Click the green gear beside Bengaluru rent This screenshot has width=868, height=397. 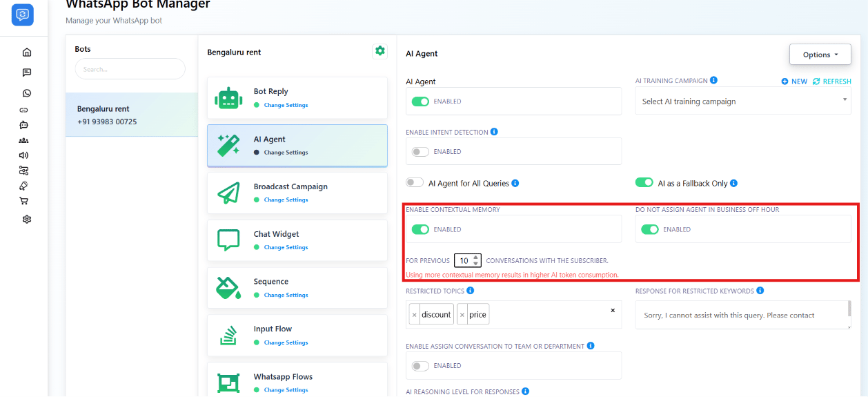coord(379,51)
